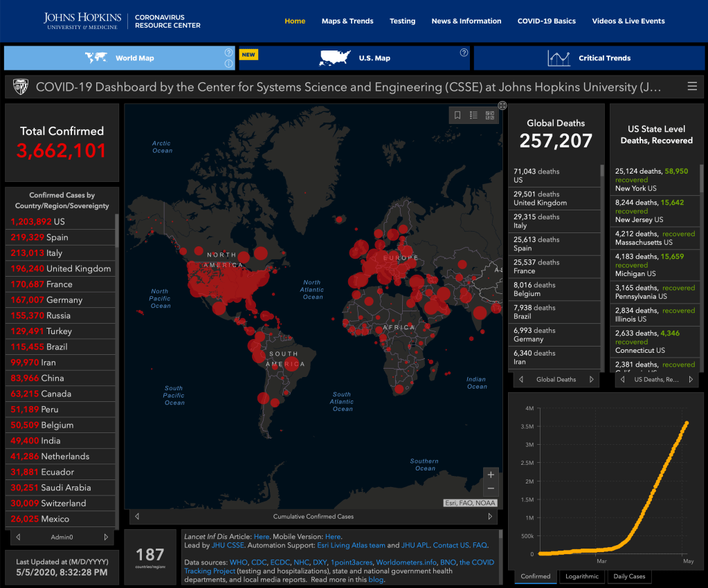Expand the map to full screen

click(502, 105)
